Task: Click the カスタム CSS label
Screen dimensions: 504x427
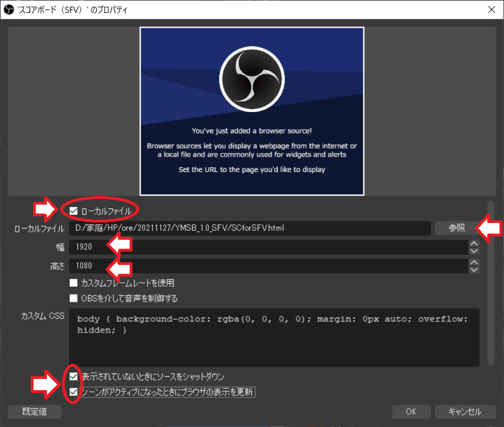Action: (x=42, y=316)
